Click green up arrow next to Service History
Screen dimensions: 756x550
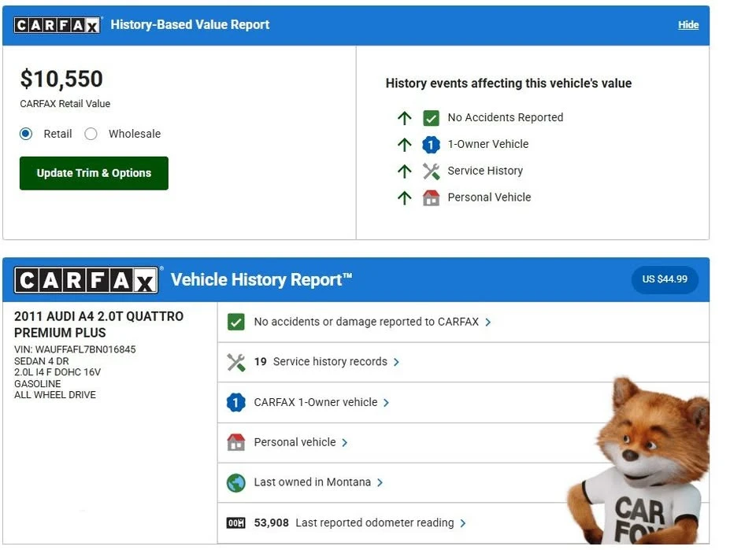point(405,171)
